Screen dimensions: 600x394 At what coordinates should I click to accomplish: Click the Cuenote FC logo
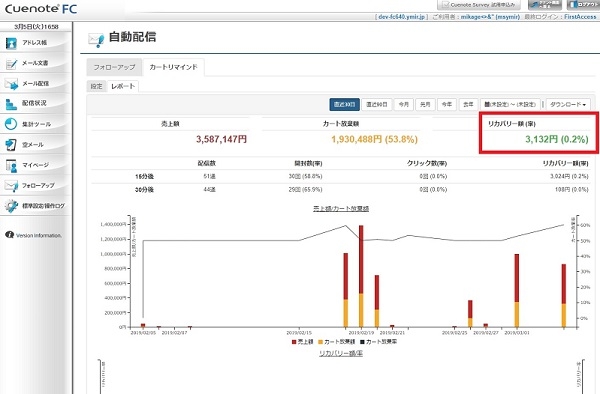tap(41, 9)
